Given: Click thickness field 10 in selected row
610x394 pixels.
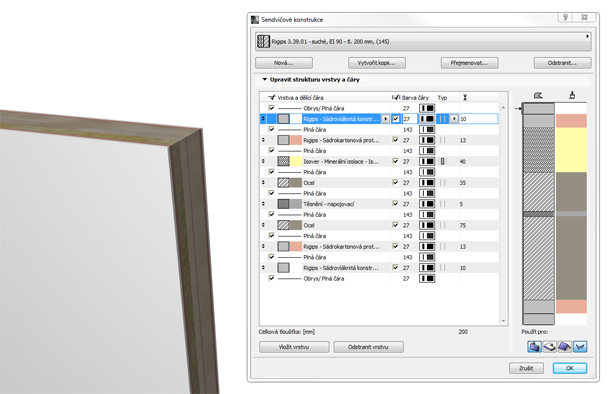Looking at the screenshot, I should 478,119.
